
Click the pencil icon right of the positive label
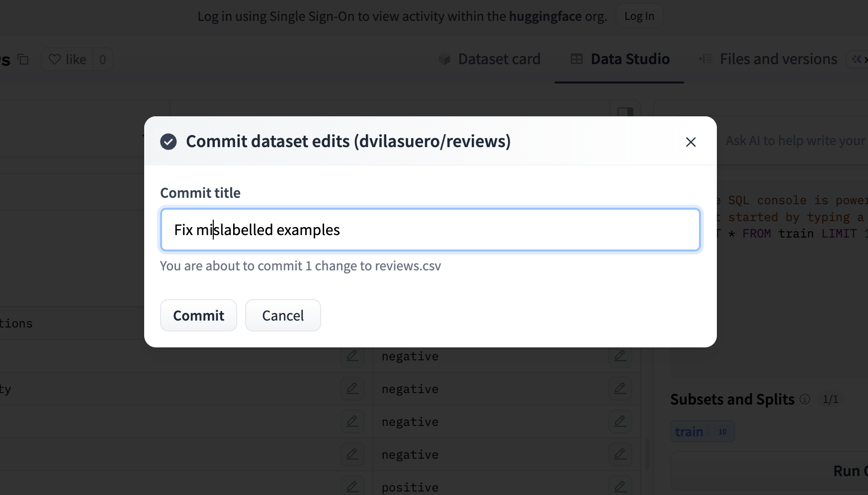(620, 486)
